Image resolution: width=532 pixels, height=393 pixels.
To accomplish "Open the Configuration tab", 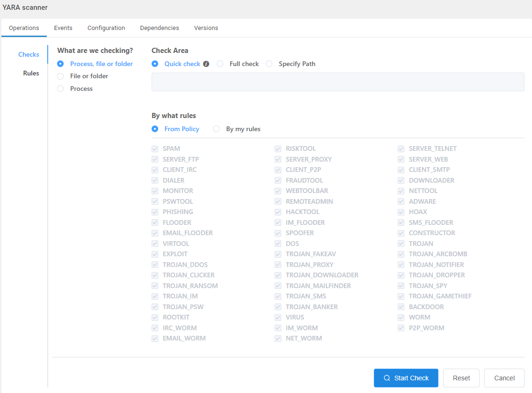I will (x=106, y=28).
